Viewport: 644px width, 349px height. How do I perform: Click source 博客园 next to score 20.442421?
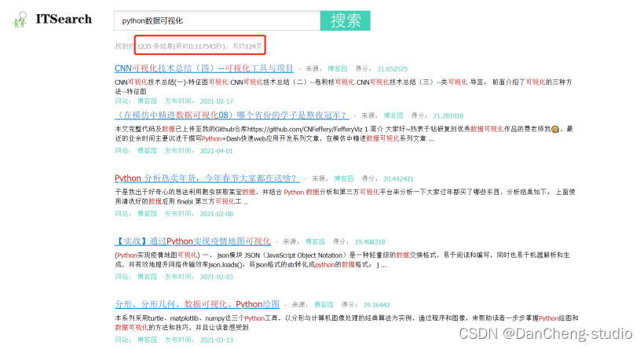[x=343, y=178]
